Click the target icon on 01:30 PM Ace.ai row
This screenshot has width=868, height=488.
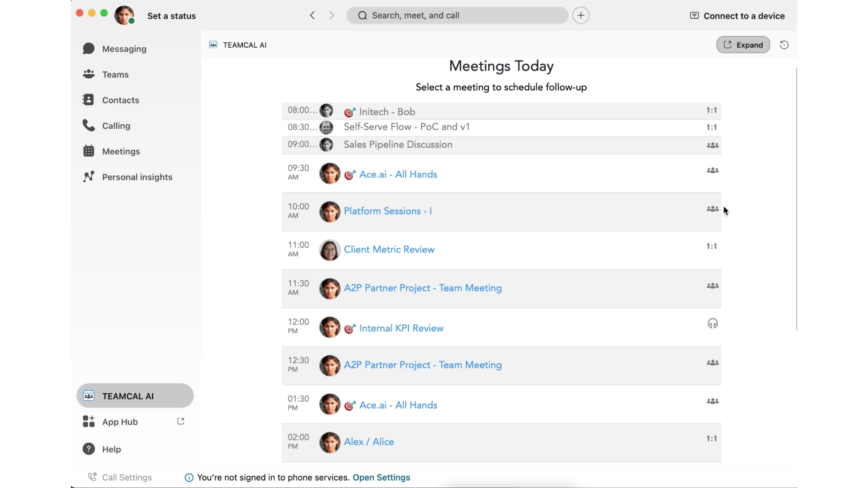pos(350,405)
